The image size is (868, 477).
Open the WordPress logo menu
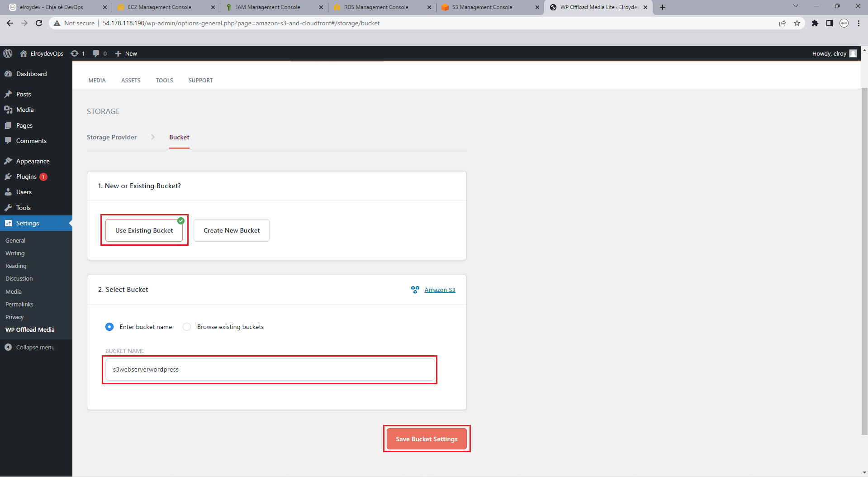point(8,53)
